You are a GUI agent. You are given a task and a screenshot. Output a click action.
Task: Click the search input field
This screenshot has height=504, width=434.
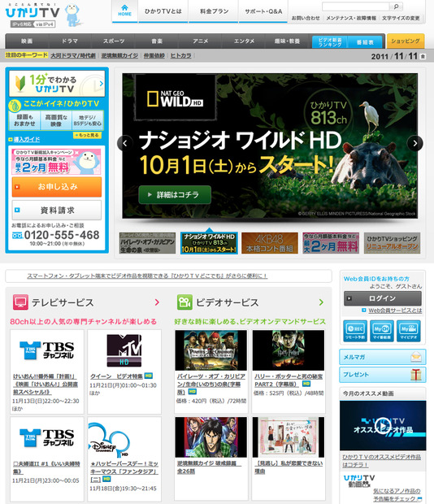click(x=357, y=7)
